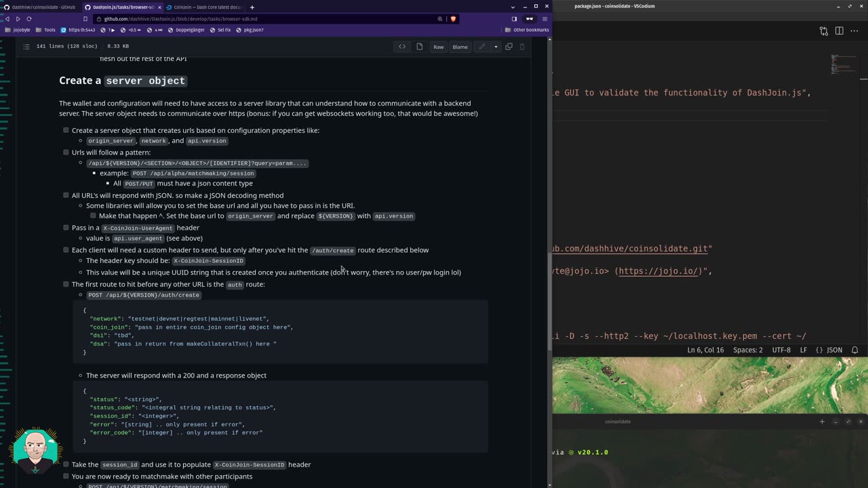Add a new terminal tab with plus
The width and height of the screenshot is (868, 488).
(x=822, y=422)
